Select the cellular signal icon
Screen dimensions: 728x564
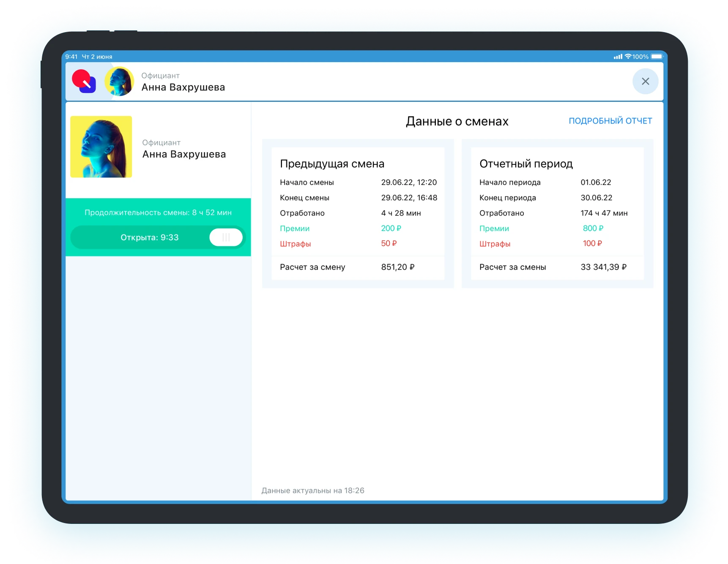(x=617, y=55)
